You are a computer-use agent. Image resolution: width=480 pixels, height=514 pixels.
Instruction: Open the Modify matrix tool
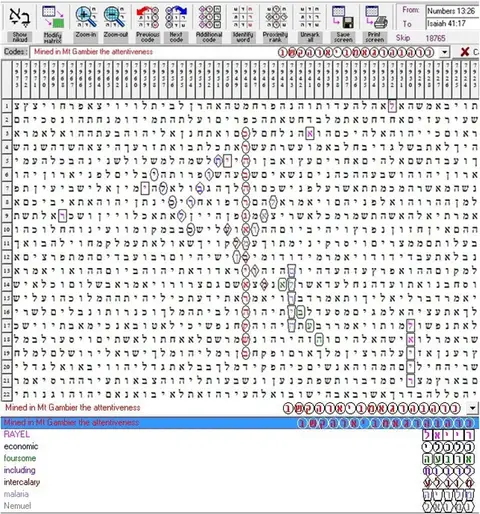click(53, 24)
